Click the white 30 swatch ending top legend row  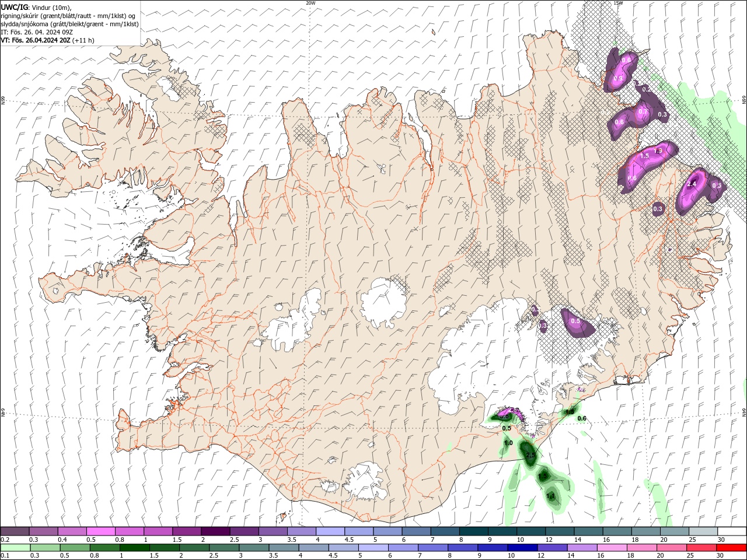pos(732,531)
